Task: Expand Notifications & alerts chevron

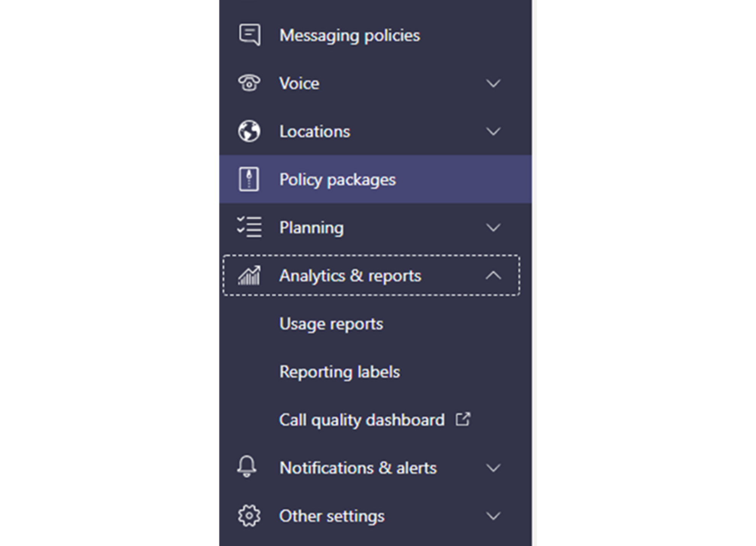Action: [493, 468]
